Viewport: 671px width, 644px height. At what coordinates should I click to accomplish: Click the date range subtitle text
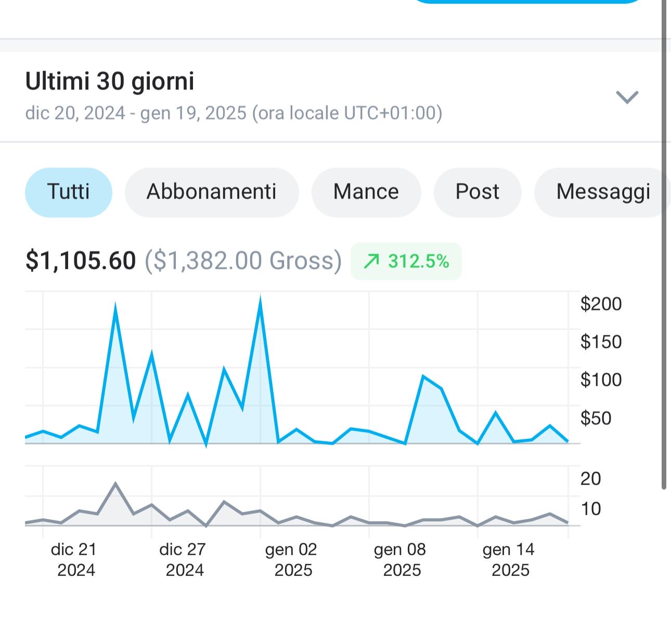234,113
